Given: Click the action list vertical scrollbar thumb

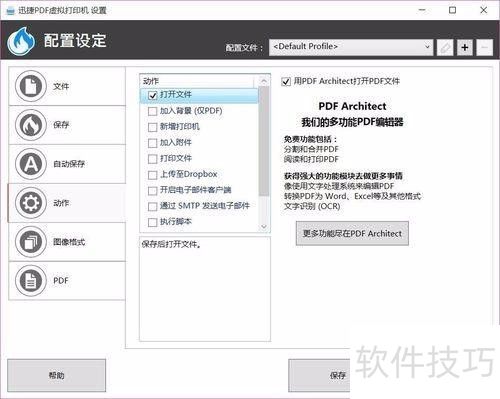Looking at the screenshot, I should click(264, 141).
